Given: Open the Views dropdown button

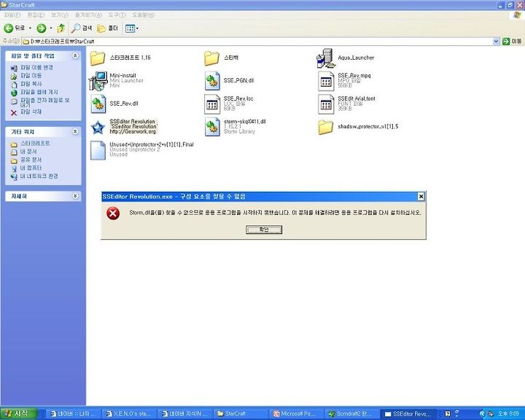Looking at the screenshot, I should [131, 28].
